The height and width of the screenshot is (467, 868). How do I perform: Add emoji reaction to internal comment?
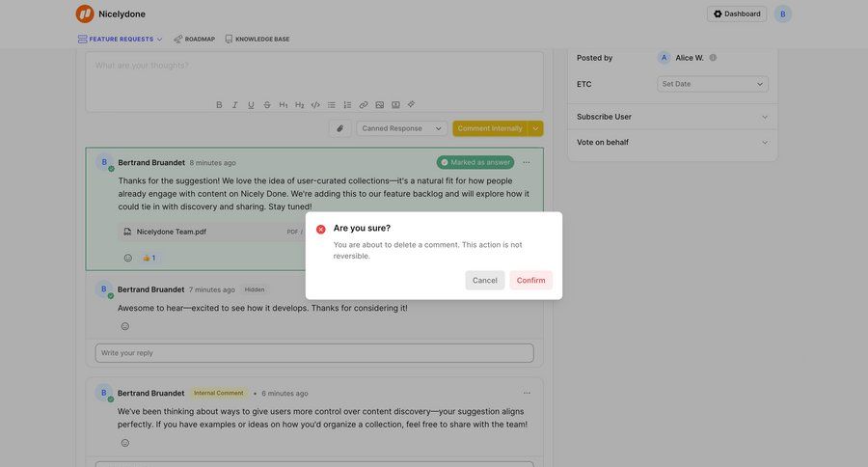pos(125,443)
